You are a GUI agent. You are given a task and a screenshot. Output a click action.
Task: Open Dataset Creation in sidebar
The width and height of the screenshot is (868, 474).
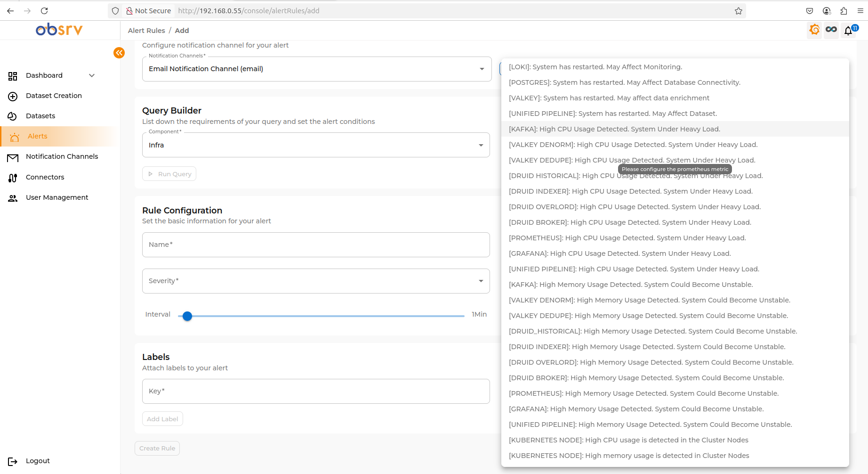54,96
